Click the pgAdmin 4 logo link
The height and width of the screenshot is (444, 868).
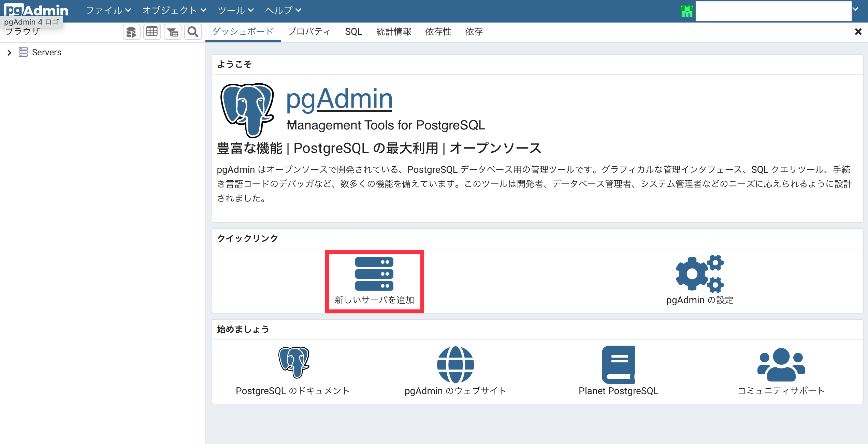(x=36, y=10)
